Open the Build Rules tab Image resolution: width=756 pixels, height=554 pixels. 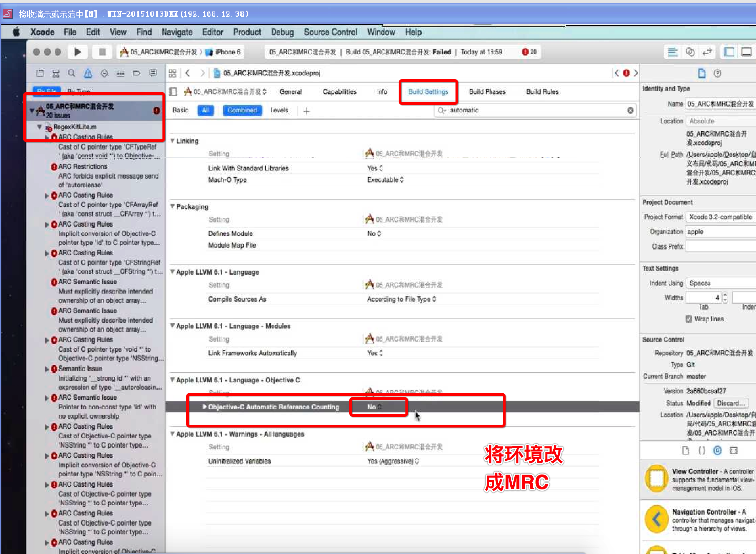[542, 92]
